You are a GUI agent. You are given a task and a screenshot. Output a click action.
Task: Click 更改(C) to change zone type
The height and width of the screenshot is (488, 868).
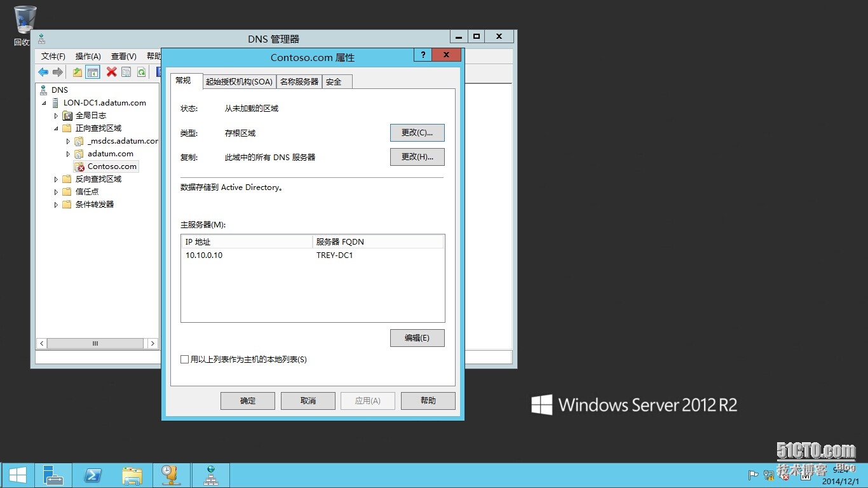[x=417, y=133]
